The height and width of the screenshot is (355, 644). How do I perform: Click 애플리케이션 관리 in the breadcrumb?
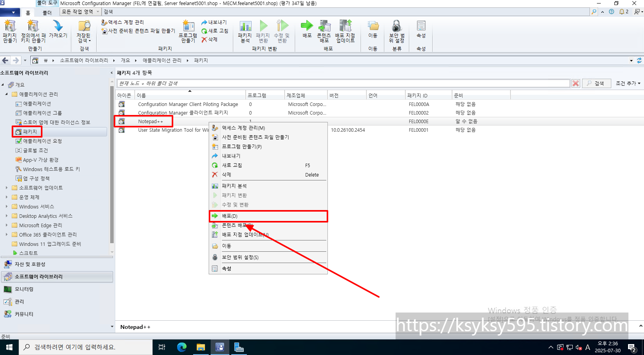(x=162, y=60)
